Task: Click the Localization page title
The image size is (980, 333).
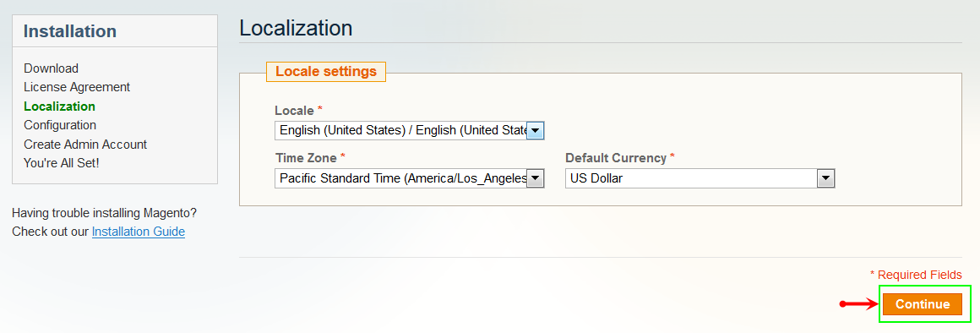Action: (296, 28)
